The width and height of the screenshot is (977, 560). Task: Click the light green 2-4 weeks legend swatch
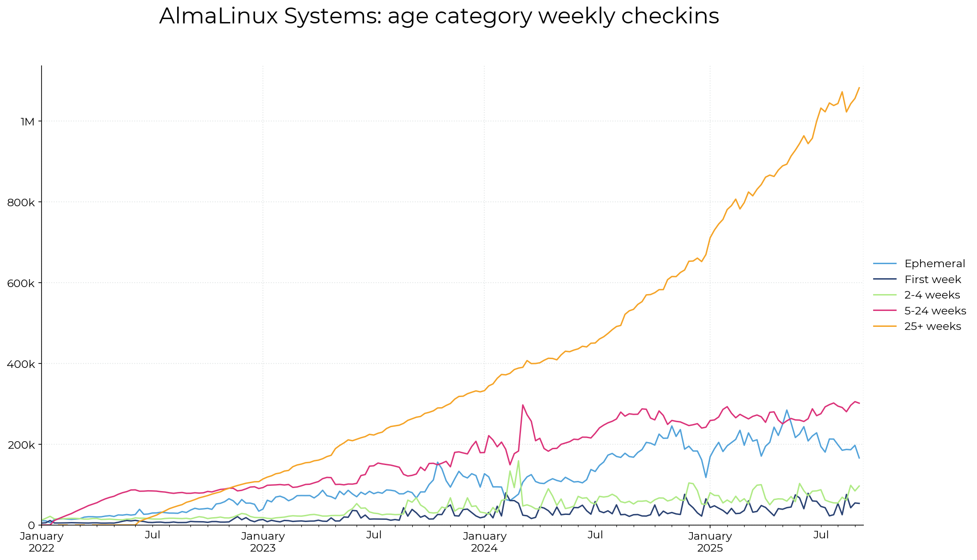[x=885, y=295]
